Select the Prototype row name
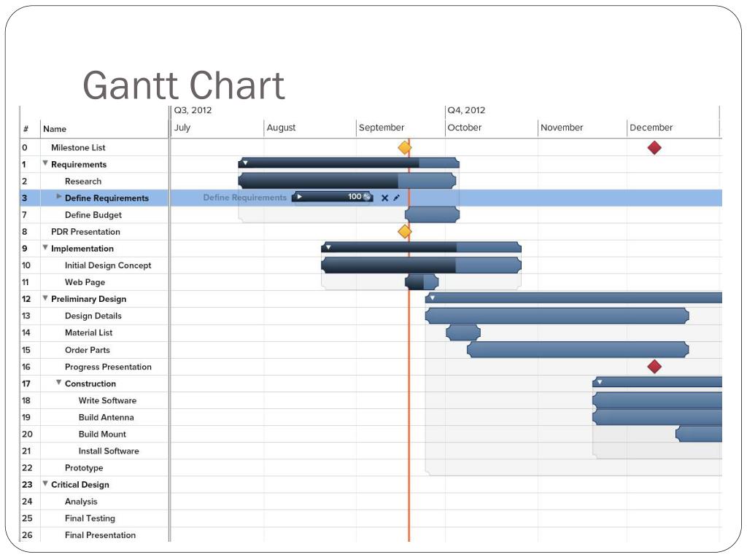The image size is (747, 560). point(84,467)
